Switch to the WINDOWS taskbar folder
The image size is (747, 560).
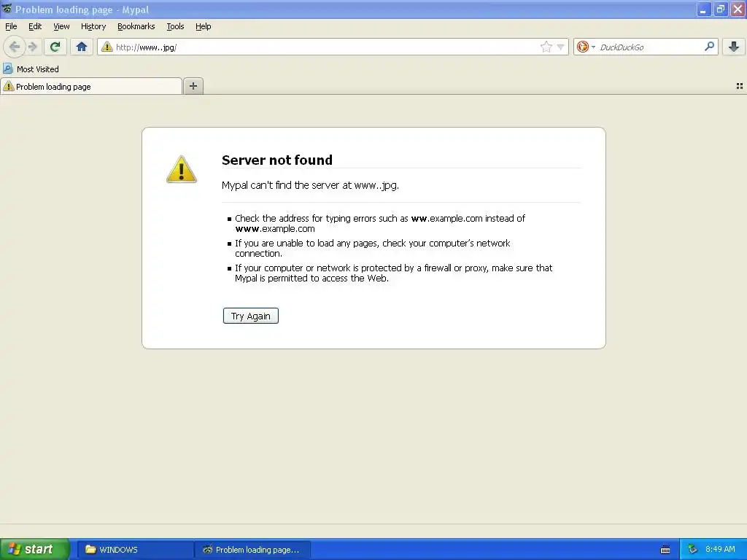(135, 550)
